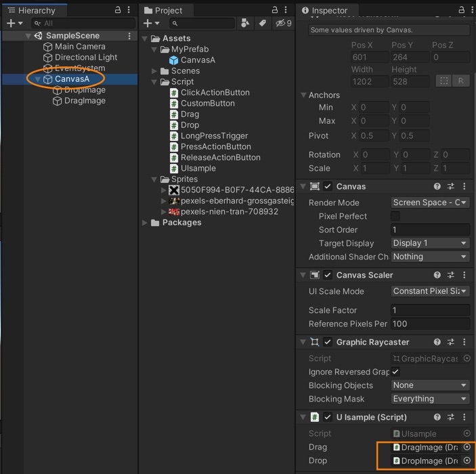Collapse the MyPrefab folder
Viewport: 476px width, 474px height.
tap(154, 49)
